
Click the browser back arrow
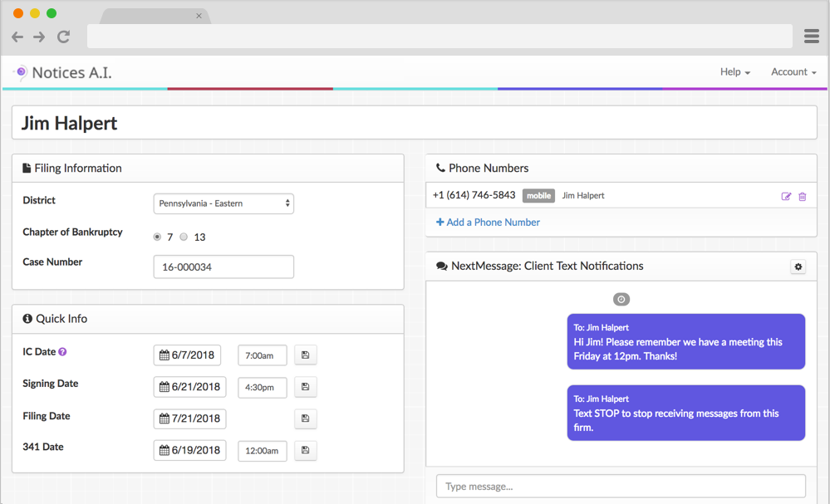[17, 37]
